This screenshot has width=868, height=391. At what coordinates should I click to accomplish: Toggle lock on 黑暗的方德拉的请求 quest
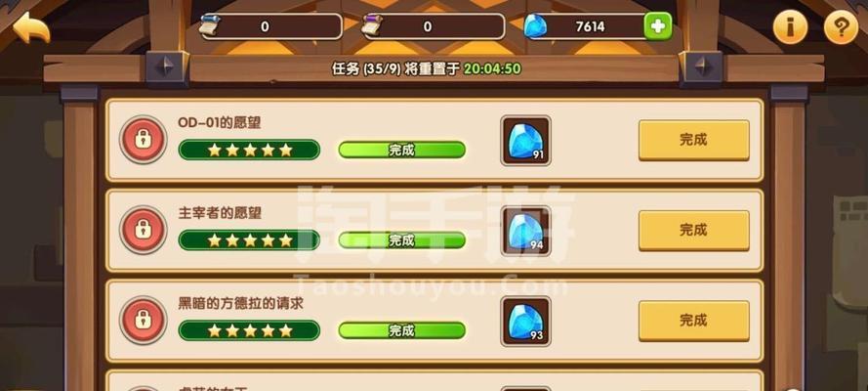pyautogui.click(x=144, y=320)
